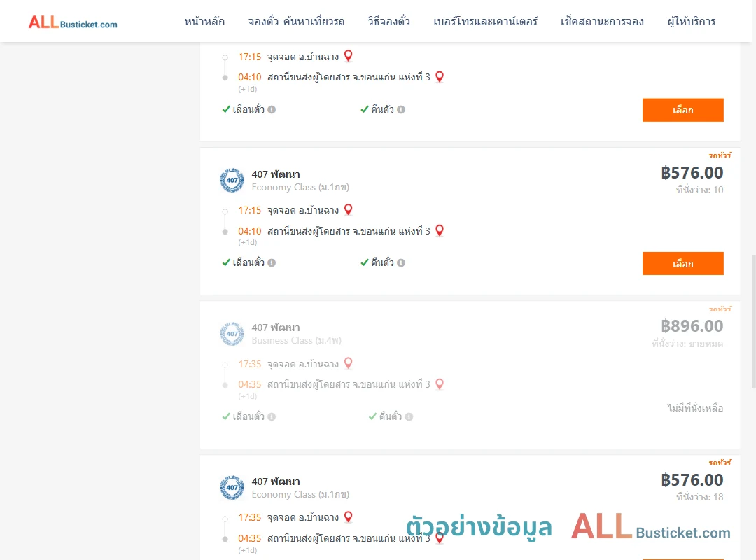Click รถทัวร์ tag on Business Class card
The width and height of the screenshot is (756, 560).
coord(720,309)
